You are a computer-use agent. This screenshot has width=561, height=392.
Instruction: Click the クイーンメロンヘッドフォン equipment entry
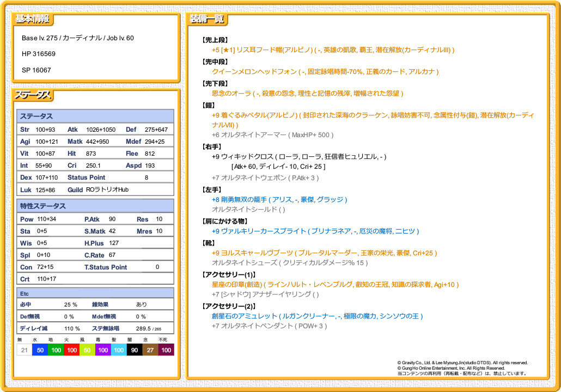tap(325, 72)
